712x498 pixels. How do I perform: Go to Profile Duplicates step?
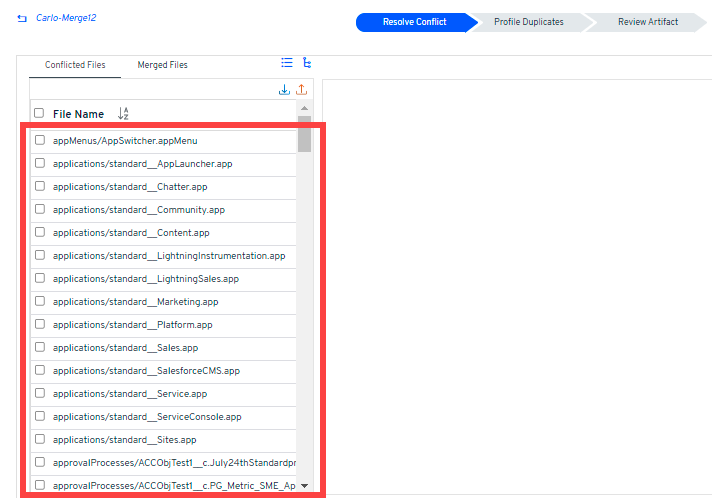coord(528,22)
